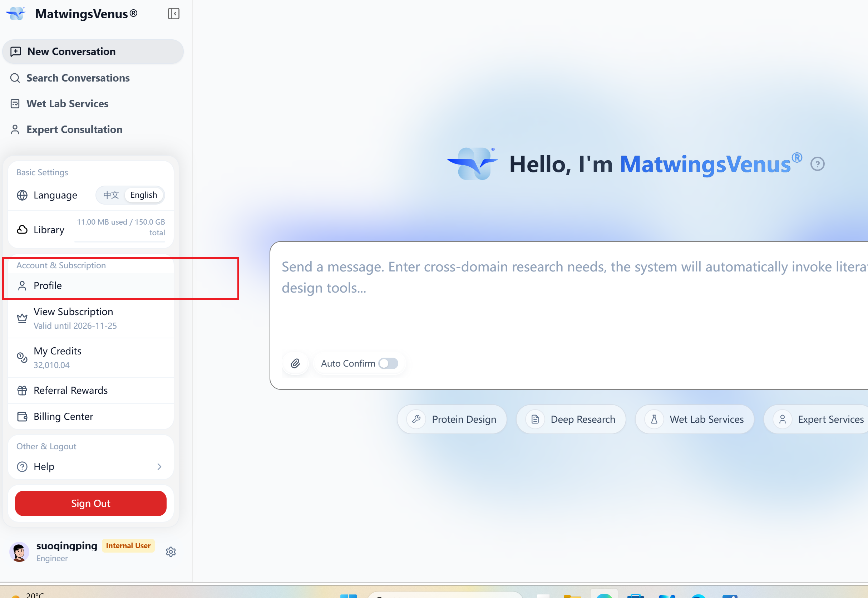868x598 pixels.
Task: Open Referral Rewards
Action: [90, 391]
